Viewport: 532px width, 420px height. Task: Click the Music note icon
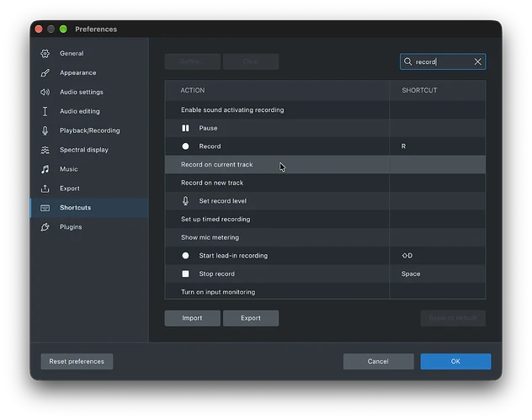pos(45,169)
